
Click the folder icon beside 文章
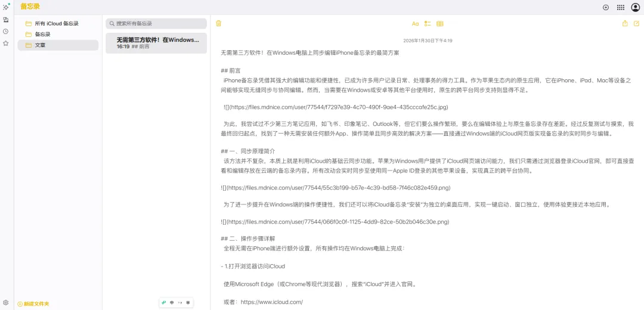click(29, 45)
